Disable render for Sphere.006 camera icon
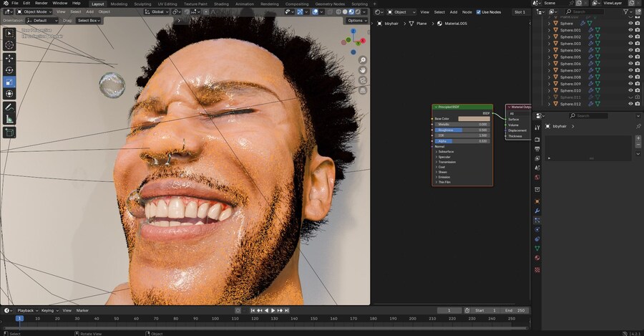The image size is (644, 336). point(638,64)
